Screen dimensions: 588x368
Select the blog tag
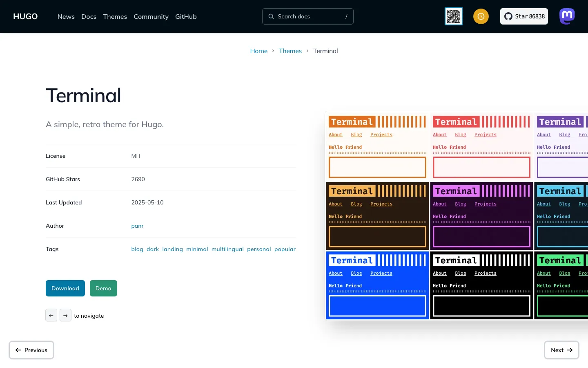[137, 249]
